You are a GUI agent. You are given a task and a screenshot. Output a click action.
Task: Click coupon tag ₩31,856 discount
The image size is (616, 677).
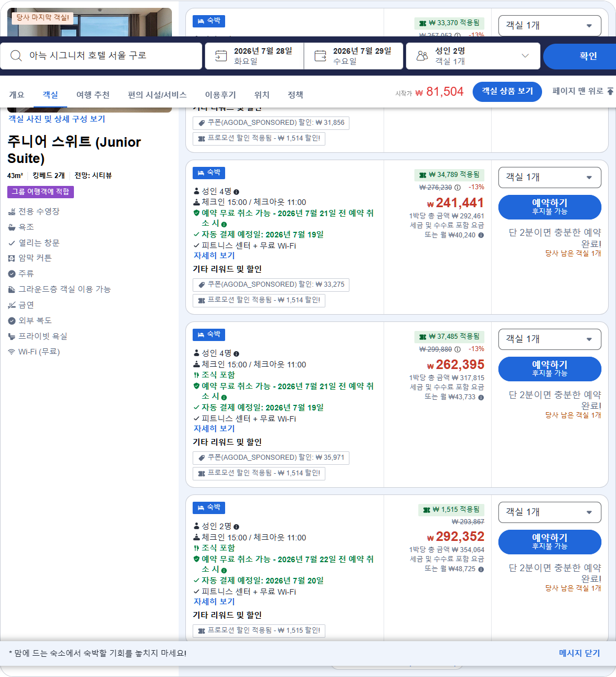pyautogui.click(x=271, y=123)
